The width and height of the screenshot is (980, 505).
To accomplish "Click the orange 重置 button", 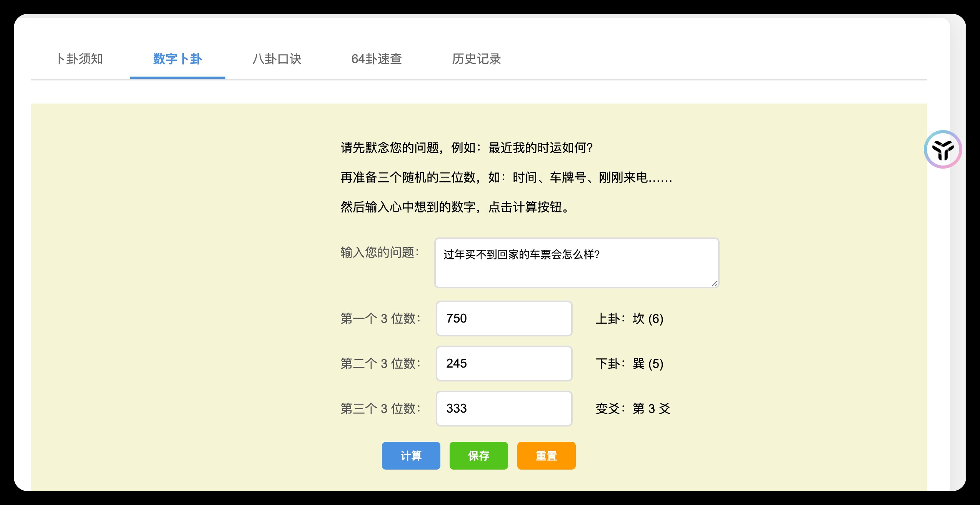I will [546, 456].
